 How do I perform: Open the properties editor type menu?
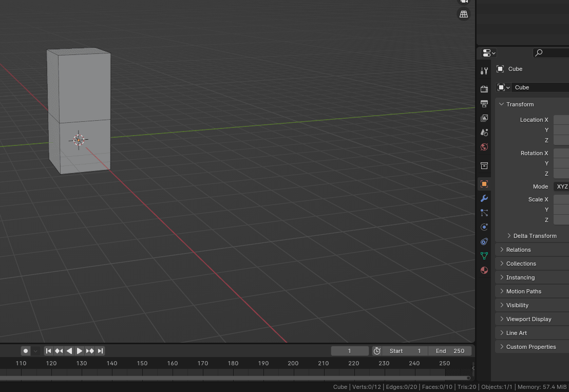tap(488, 53)
